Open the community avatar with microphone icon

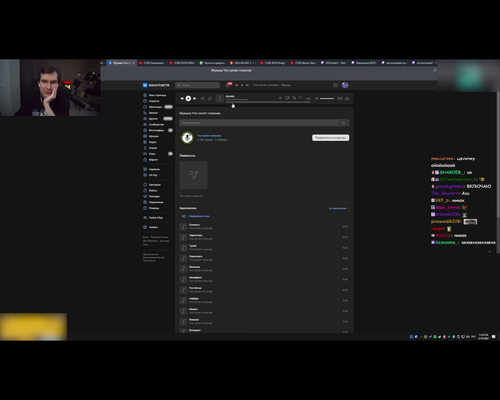(187, 137)
